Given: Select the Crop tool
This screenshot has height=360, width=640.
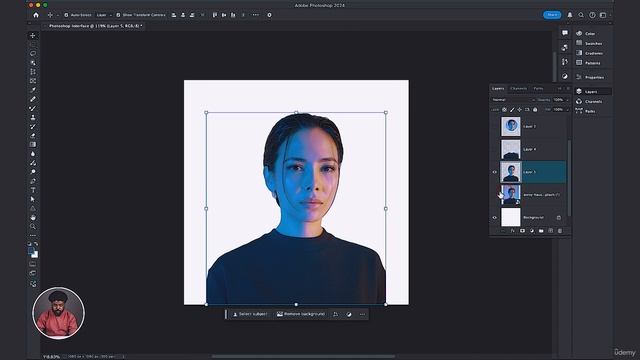Looking at the screenshot, I should pos(33,72).
